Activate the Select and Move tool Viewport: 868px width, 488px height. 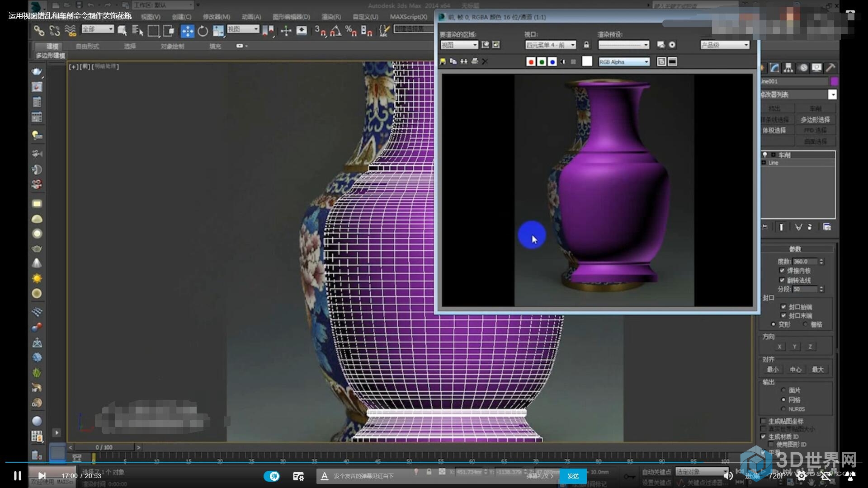point(187,31)
